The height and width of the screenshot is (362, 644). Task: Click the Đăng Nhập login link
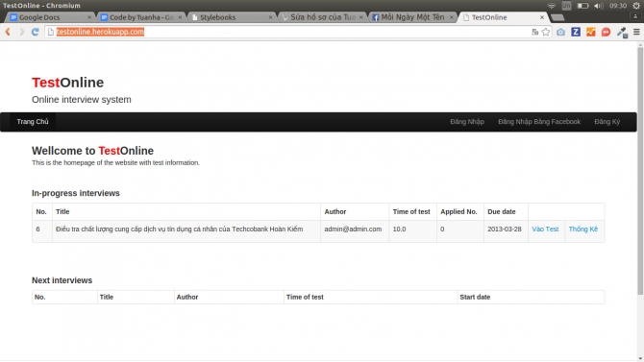467,122
